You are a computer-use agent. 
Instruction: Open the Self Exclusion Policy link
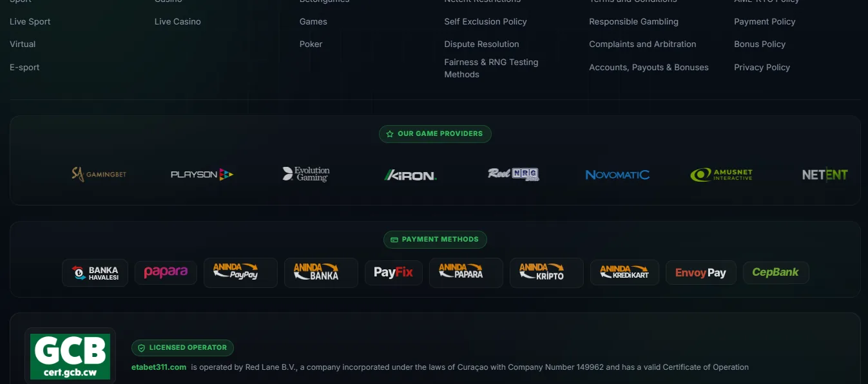tap(485, 22)
